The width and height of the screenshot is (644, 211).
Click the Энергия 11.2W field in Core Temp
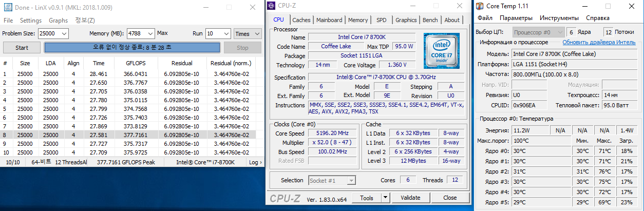(530, 130)
